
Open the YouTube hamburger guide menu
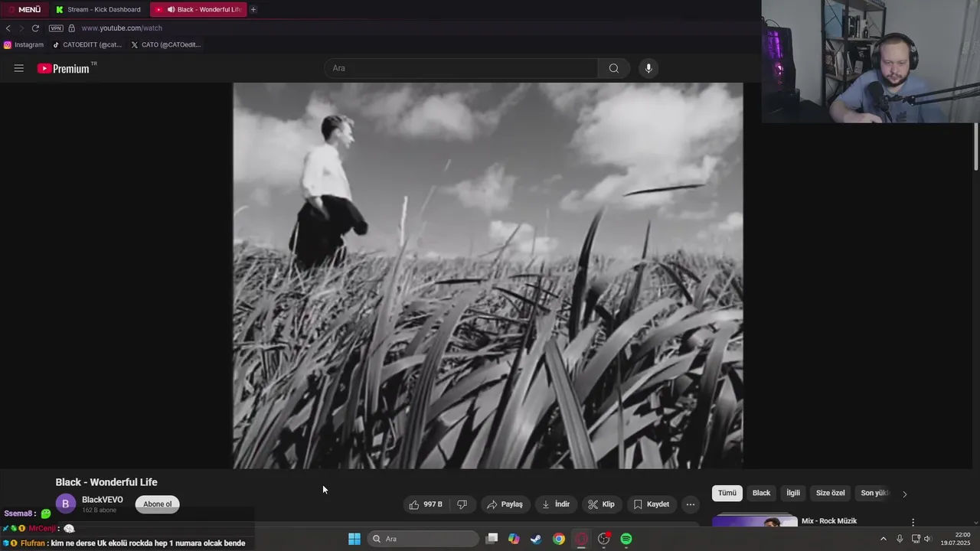point(19,68)
